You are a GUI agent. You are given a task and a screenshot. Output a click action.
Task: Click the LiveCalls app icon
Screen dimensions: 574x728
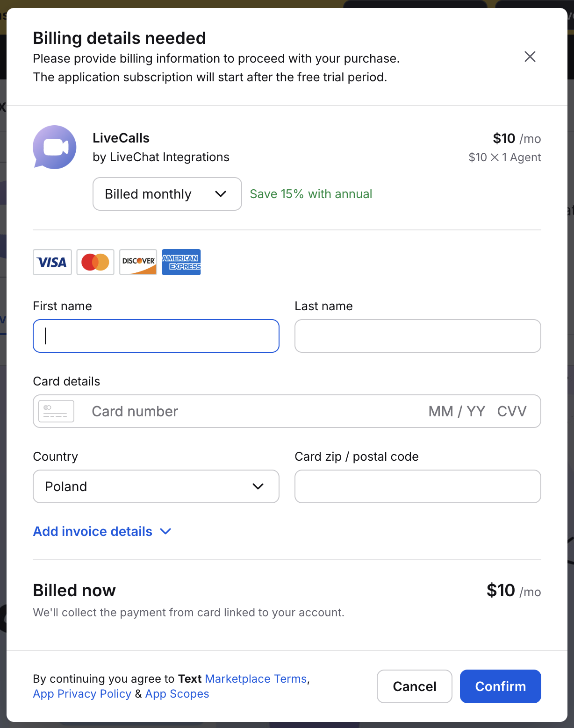[x=55, y=147]
